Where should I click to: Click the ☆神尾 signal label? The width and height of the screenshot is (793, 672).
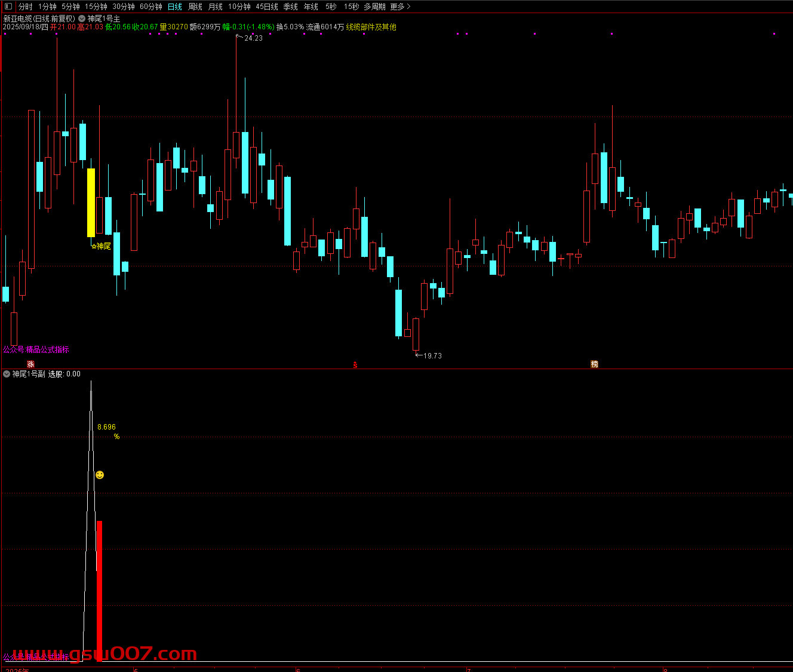pyautogui.click(x=101, y=246)
